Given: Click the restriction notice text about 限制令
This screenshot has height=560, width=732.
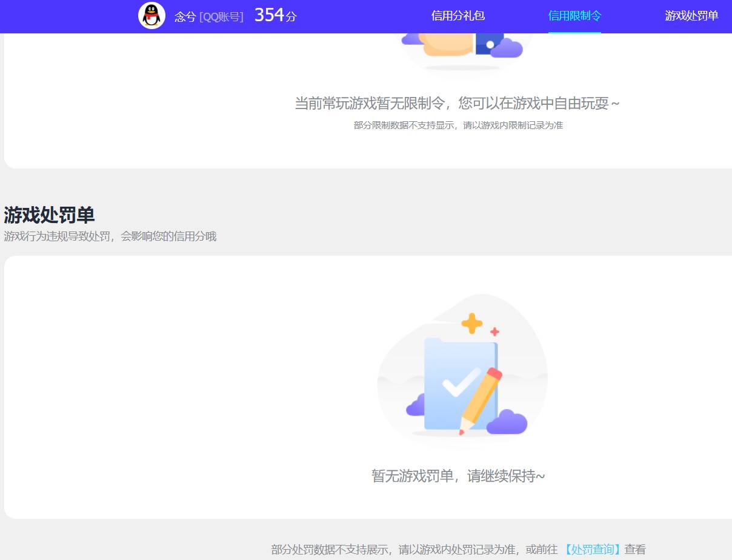Looking at the screenshot, I should [457, 103].
